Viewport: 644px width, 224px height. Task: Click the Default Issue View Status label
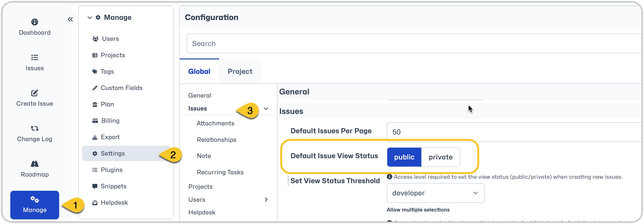(334, 156)
